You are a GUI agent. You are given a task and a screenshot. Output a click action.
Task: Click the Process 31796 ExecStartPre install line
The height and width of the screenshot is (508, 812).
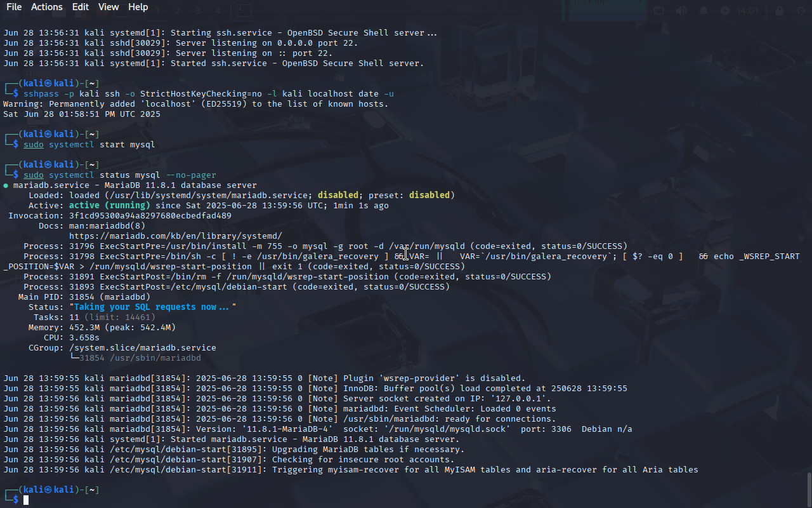(325, 246)
